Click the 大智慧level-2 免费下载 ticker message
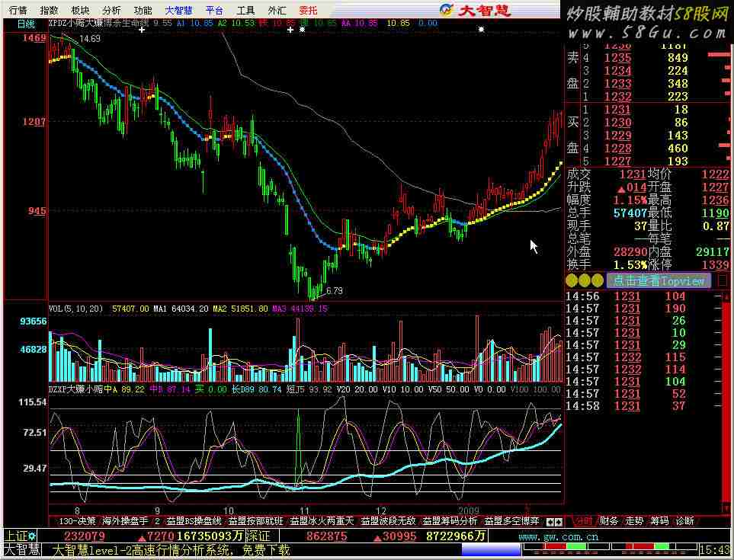The height and width of the screenshot is (560, 734). 171,549
